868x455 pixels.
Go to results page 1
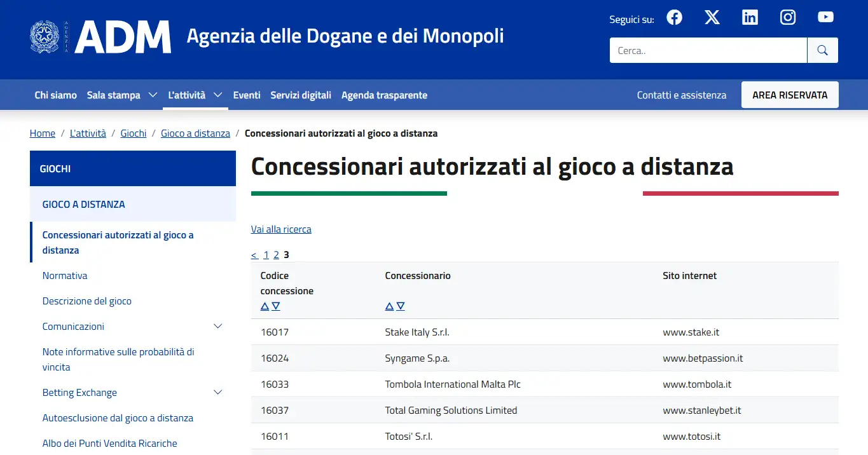(266, 255)
